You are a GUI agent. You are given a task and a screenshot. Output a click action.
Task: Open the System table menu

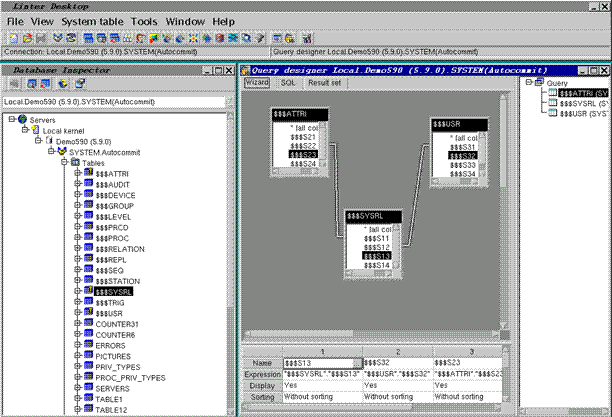pos(93,20)
